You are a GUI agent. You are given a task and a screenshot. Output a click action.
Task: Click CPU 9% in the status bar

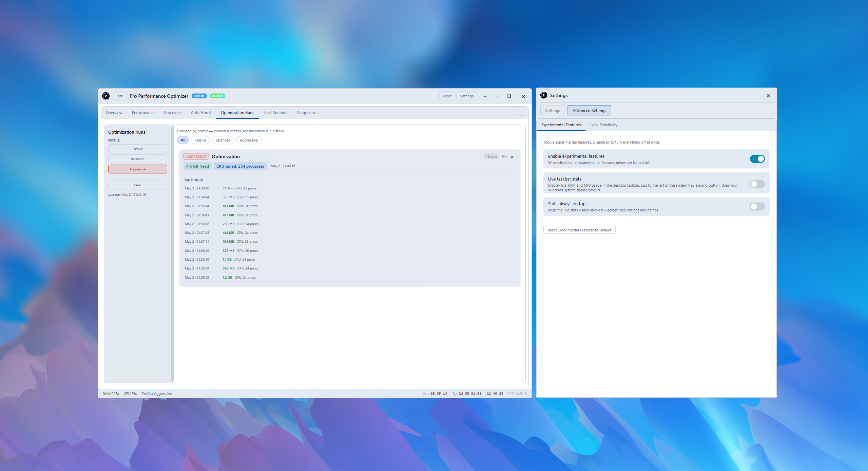click(130, 394)
